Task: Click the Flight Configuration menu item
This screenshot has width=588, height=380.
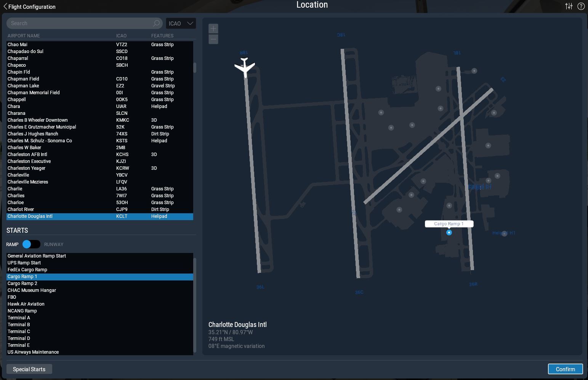Action: point(31,6)
